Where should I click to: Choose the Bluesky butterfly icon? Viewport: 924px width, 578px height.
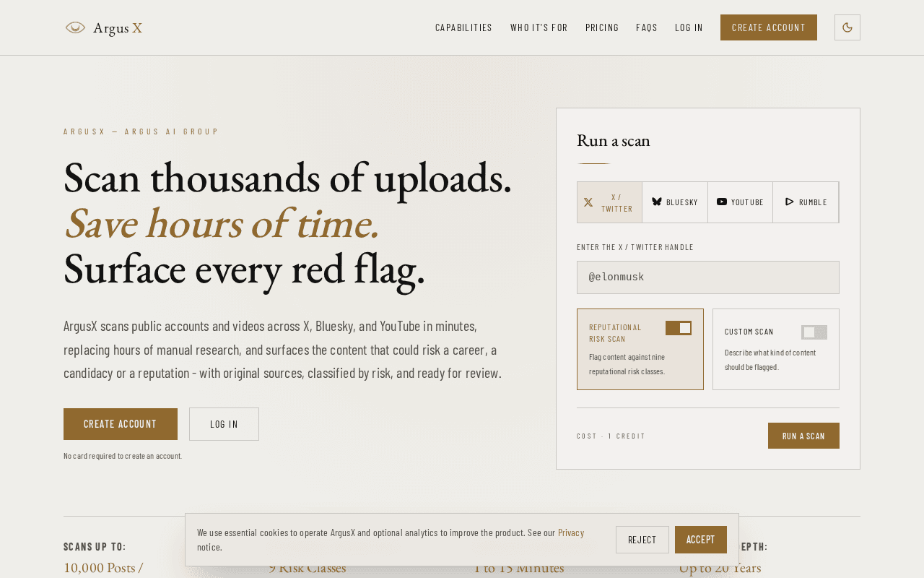pyautogui.click(x=657, y=202)
